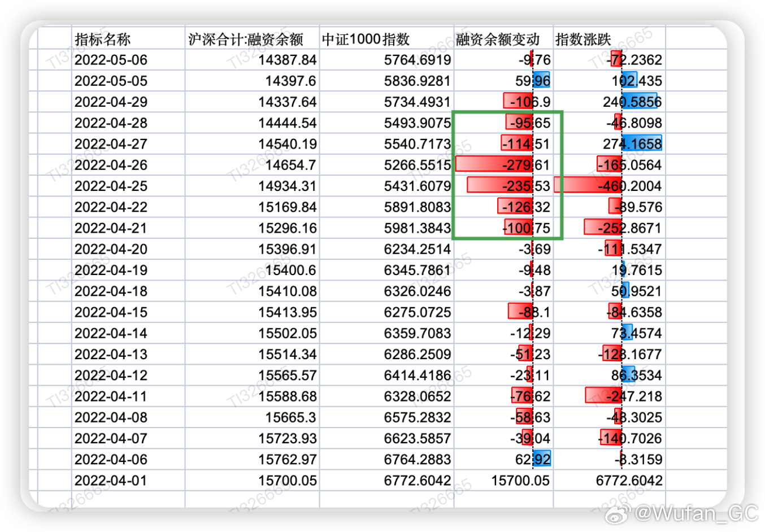This screenshot has height=532, width=765.
Task: Click the change cell showing -88.1
Action: click(503, 312)
